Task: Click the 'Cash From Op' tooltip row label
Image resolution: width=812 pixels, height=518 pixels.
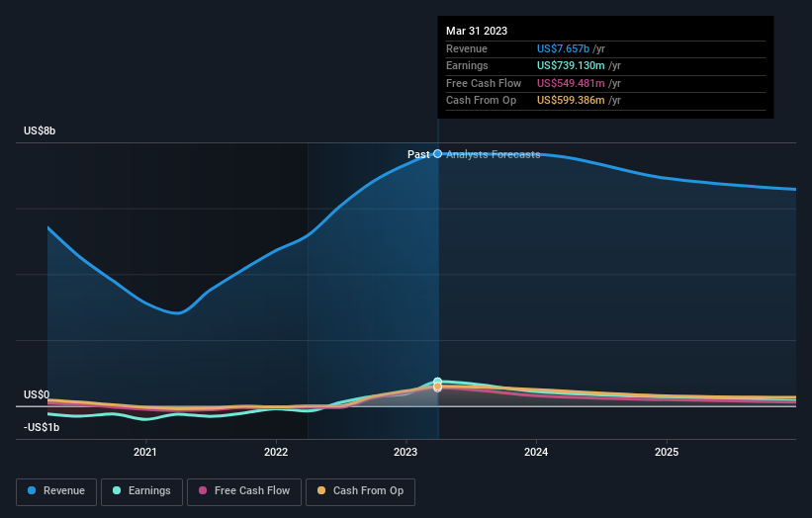Action: pyautogui.click(x=481, y=101)
